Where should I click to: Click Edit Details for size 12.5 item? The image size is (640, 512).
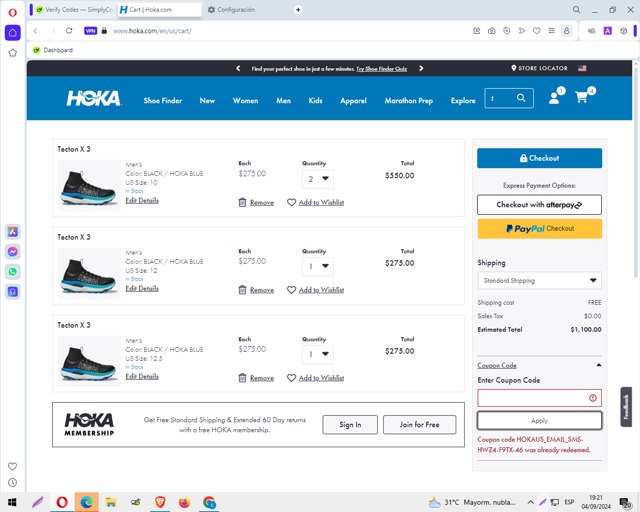142,376
